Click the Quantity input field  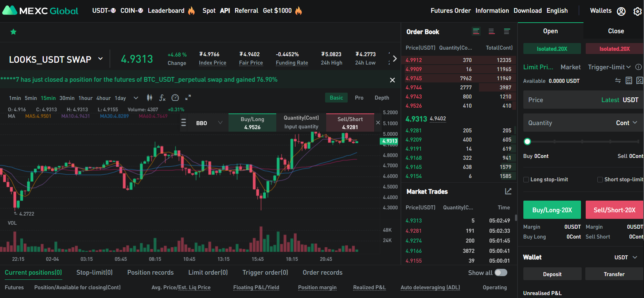coord(583,123)
